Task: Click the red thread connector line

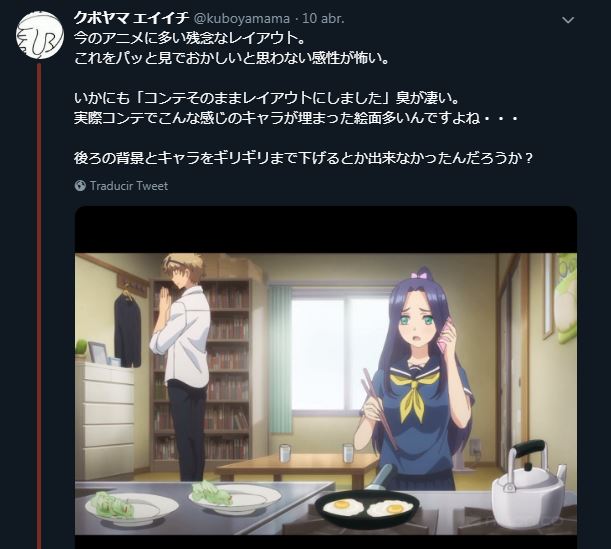Action: point(39,306)
